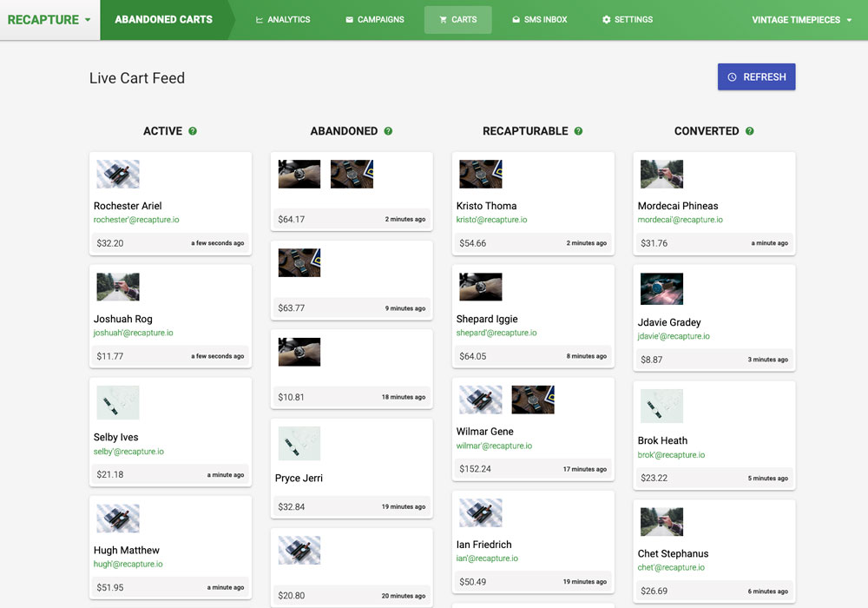Viewport: 868px width, 608px height.
Task: Open thumbnail in $20.80 abandoned cart
Action: point(299,551)
